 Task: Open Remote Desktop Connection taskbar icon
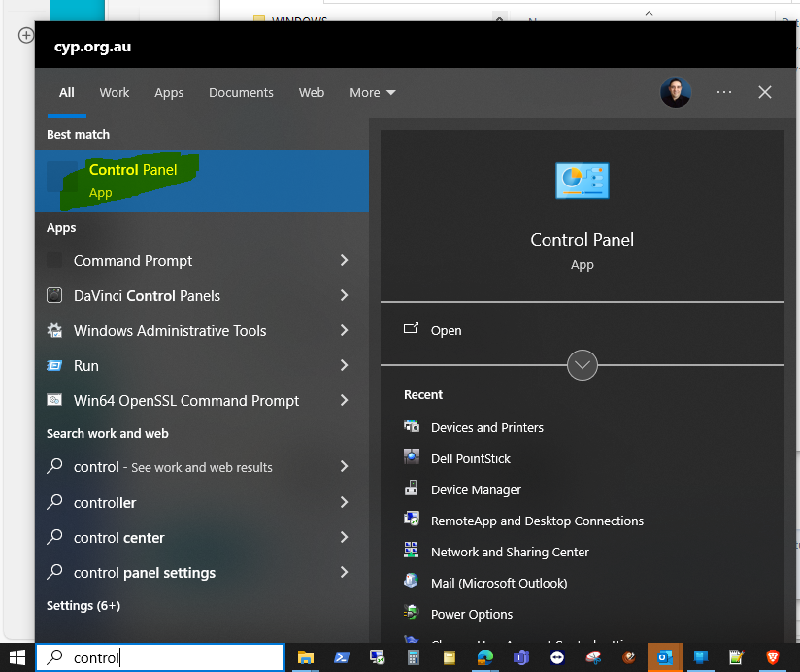pos(377,657)
